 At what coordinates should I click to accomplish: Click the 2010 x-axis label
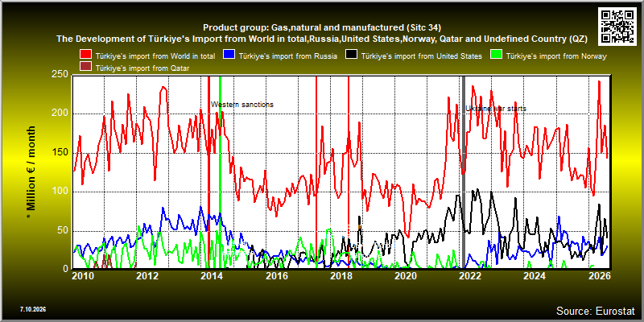(x=84, y=277)
